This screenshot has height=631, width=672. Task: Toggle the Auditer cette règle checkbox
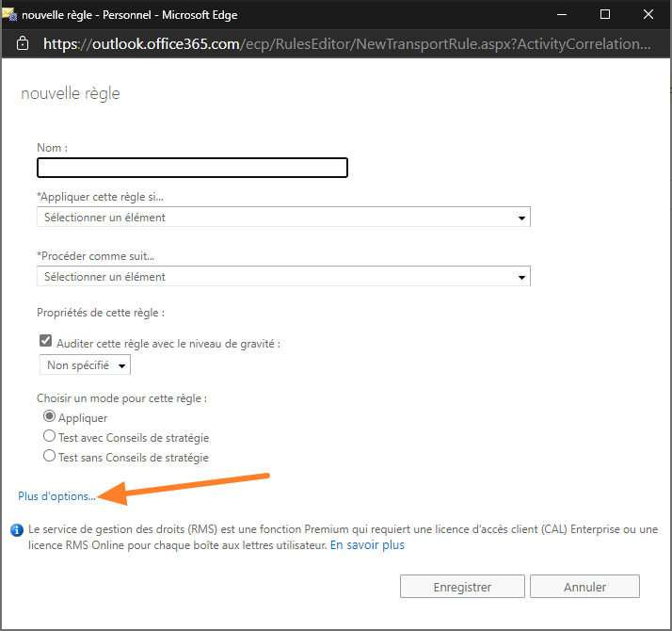tap(45, 343)
